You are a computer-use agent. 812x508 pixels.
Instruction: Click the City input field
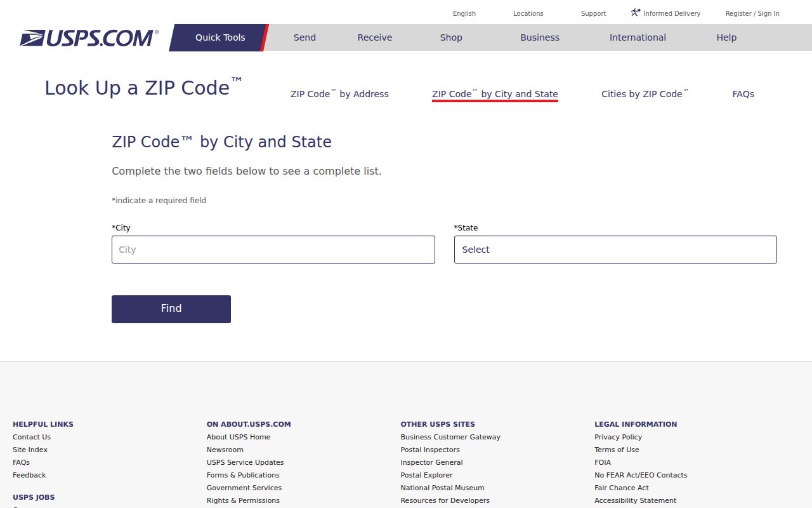[273, 250]
